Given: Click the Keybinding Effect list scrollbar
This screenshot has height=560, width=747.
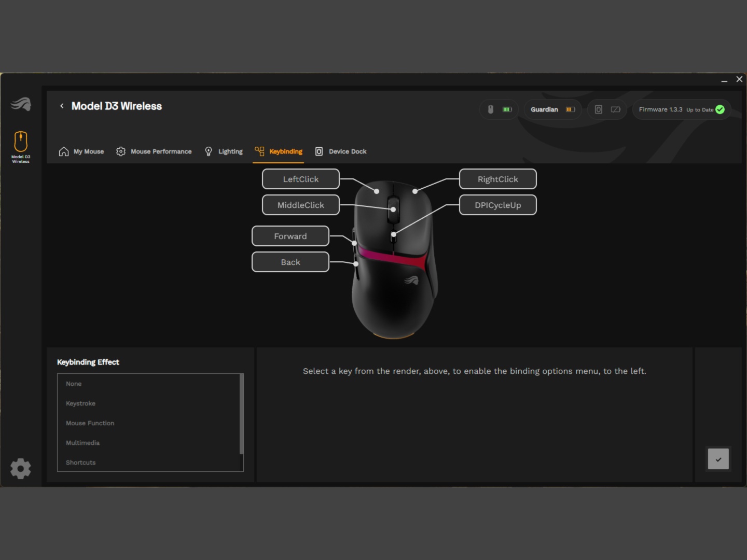Looking at the screenshot, I should tap(241, 415).
